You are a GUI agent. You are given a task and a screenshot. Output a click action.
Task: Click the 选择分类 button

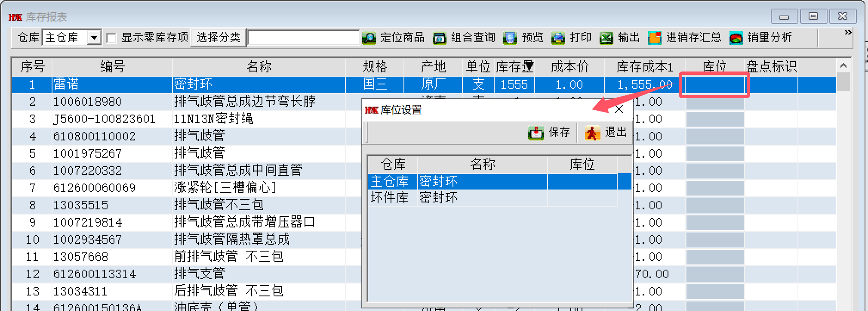[x=219, y=37]
